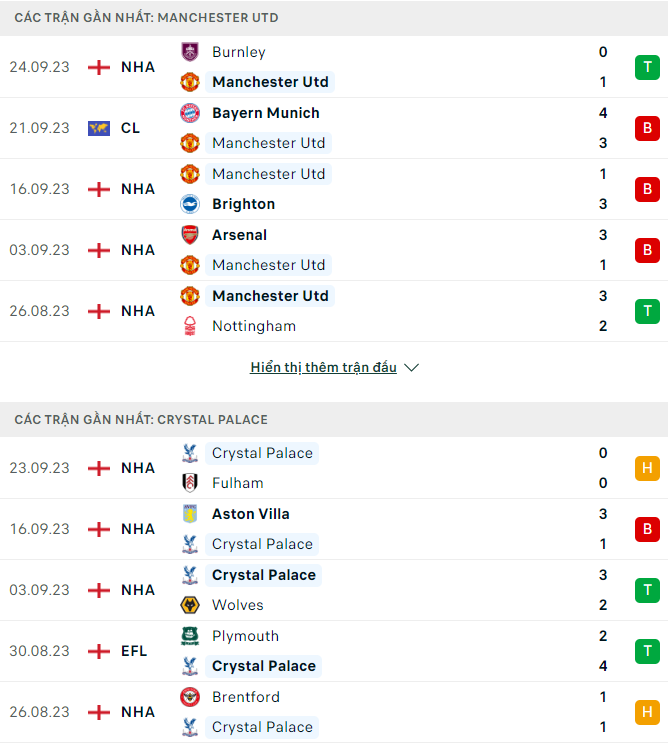Expand more matches with the chevron arrow
668x745 pixels.
[x=412, y=368]
